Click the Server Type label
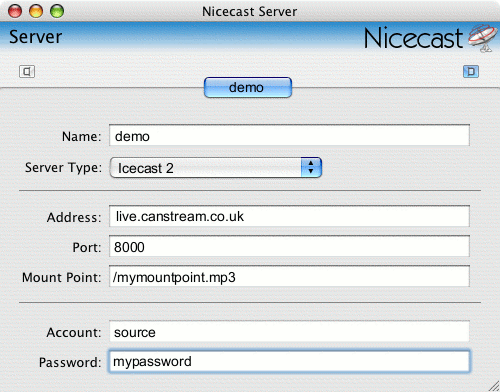The image size is (500, 392). [x=63, y=168]
